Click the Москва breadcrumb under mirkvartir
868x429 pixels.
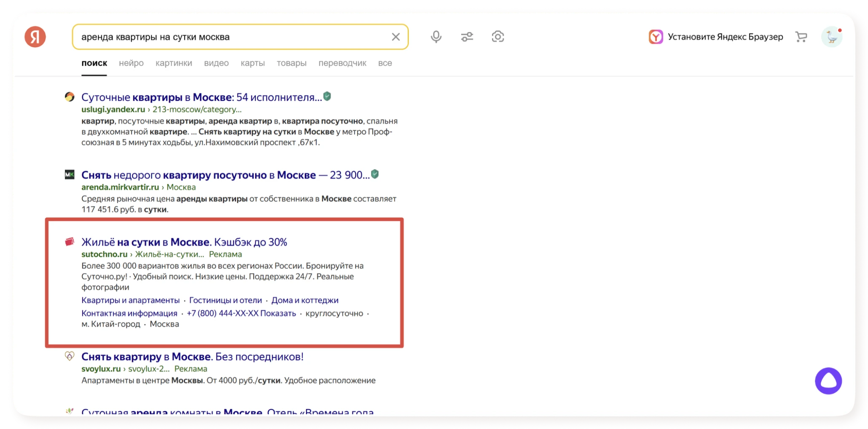(x=181, y=187)
